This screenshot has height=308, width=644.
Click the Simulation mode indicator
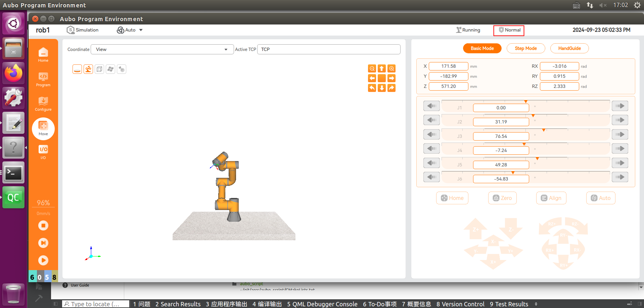[83, 30]
